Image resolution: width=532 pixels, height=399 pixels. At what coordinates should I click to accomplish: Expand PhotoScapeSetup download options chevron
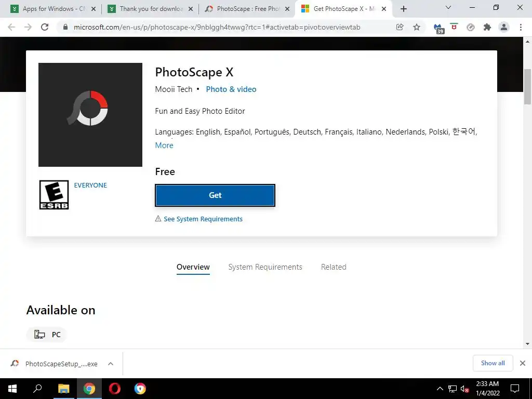coord(111,364)
